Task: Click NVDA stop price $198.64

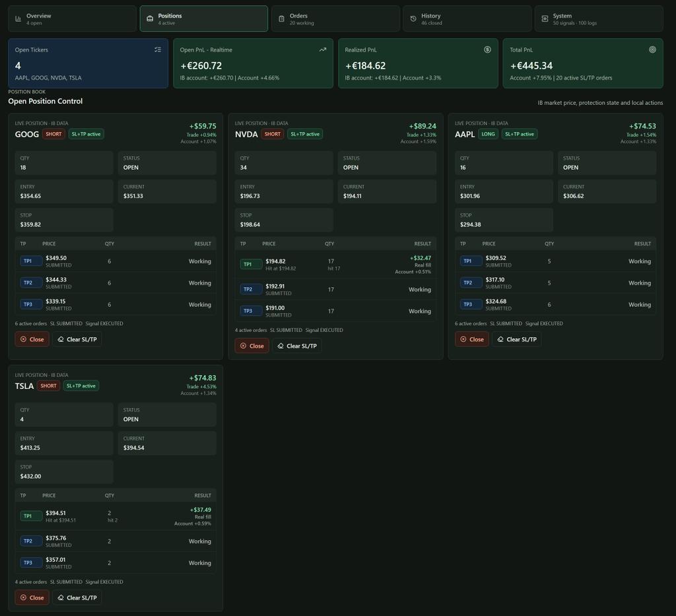Action: (250, 224)
